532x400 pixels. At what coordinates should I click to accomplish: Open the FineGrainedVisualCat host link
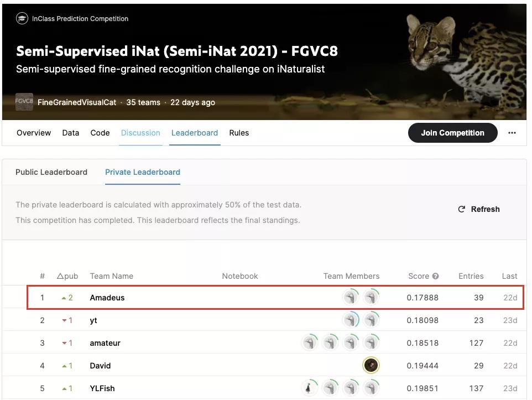click(x=77, y=102)
